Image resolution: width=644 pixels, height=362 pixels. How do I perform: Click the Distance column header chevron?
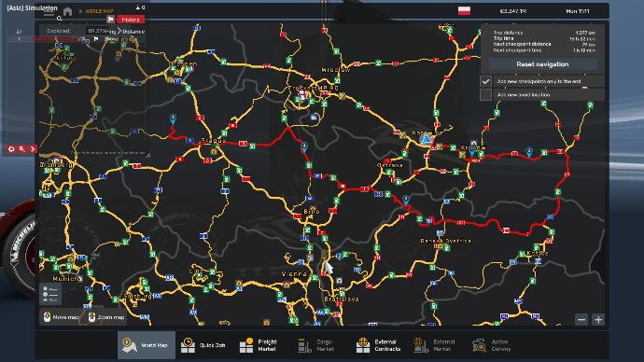pos(119,31)
